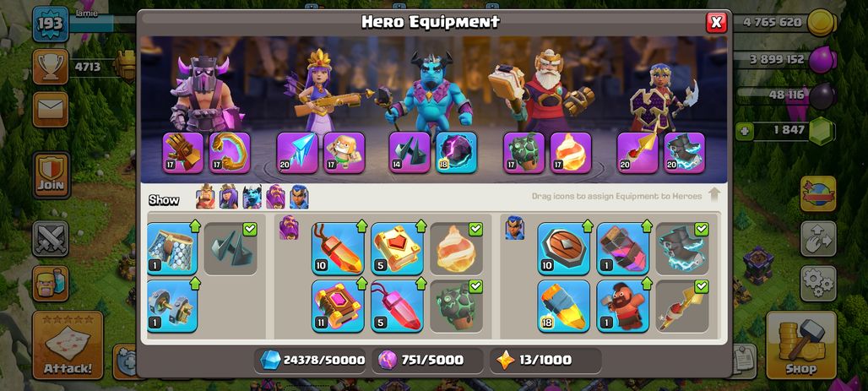This screenshot has width=868, height=391.
Task: Choose the Rocket Spear level 18 equipment
Action: pyautogui.click(x=563, y=306)
